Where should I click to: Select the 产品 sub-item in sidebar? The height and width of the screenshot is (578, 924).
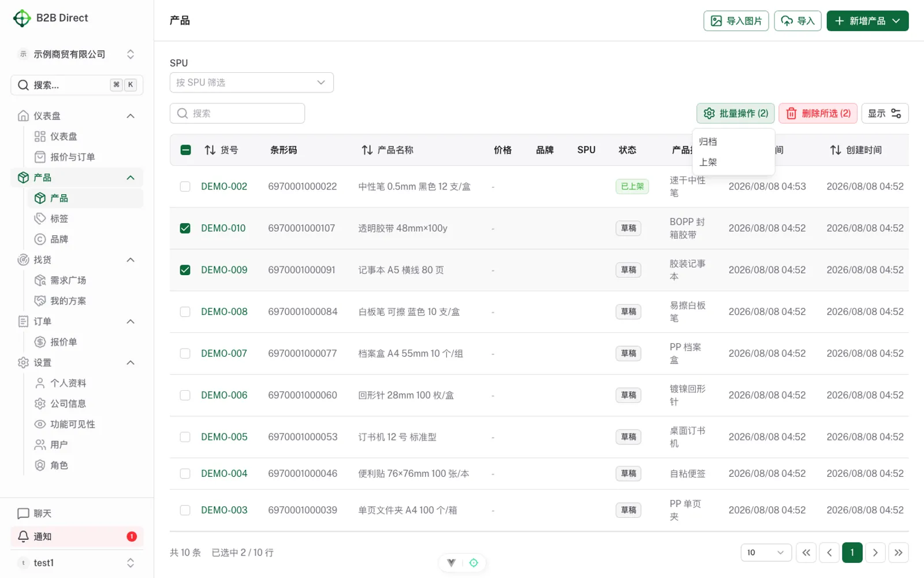pos(85,198)
